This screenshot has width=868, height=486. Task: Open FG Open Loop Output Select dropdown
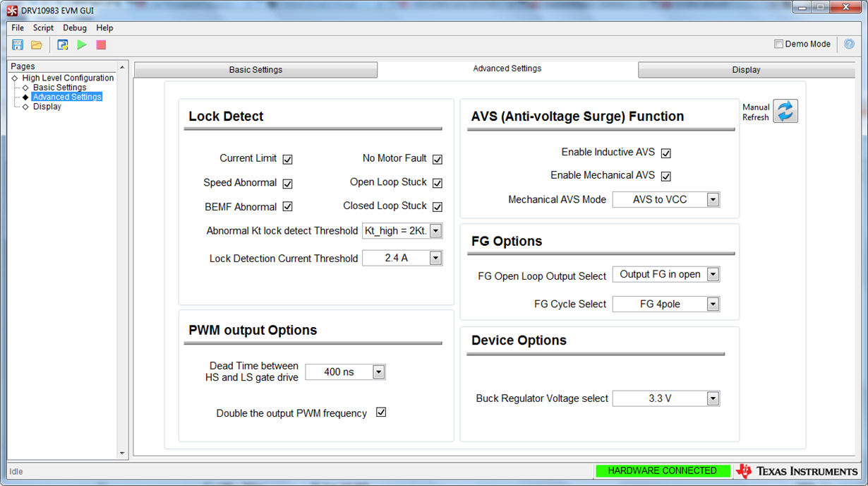[x=666, y=275]
